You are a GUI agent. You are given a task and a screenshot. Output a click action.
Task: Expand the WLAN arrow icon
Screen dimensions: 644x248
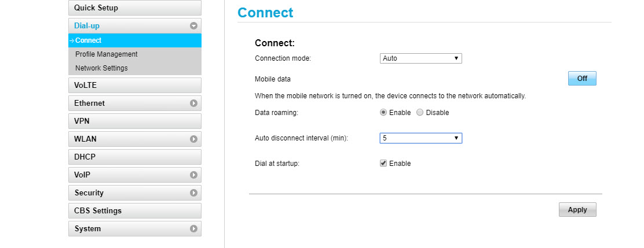[194, 139]
